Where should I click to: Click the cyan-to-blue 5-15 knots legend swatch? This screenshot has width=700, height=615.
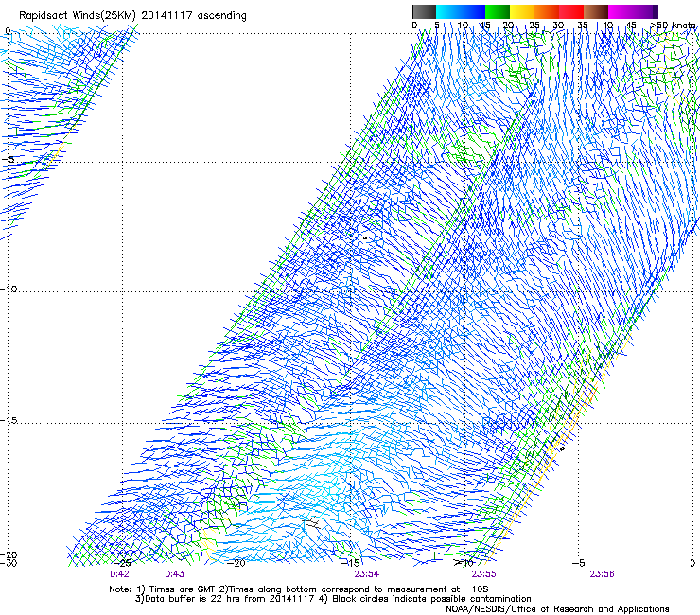461,11
